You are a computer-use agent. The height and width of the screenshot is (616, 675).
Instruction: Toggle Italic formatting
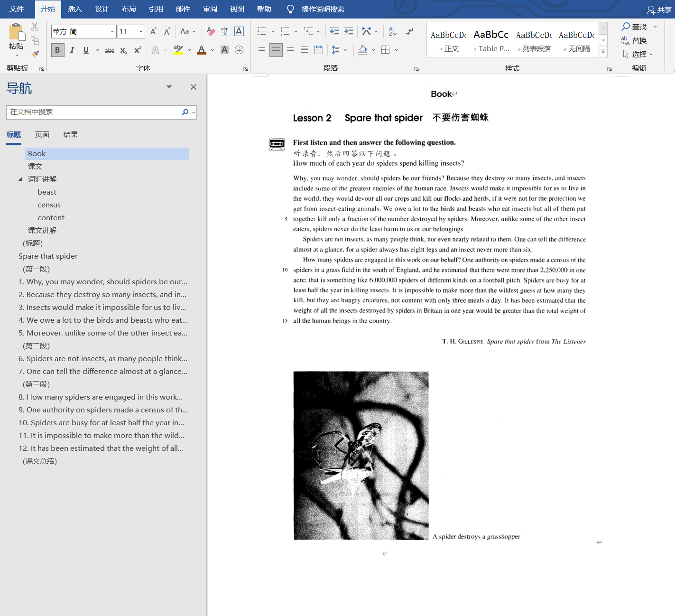(x=72, y=50)
